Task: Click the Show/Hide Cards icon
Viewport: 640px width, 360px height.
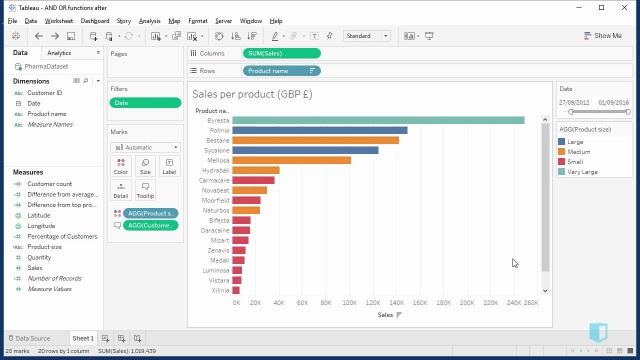Action: pyautogui.click(x=409, y=36)
